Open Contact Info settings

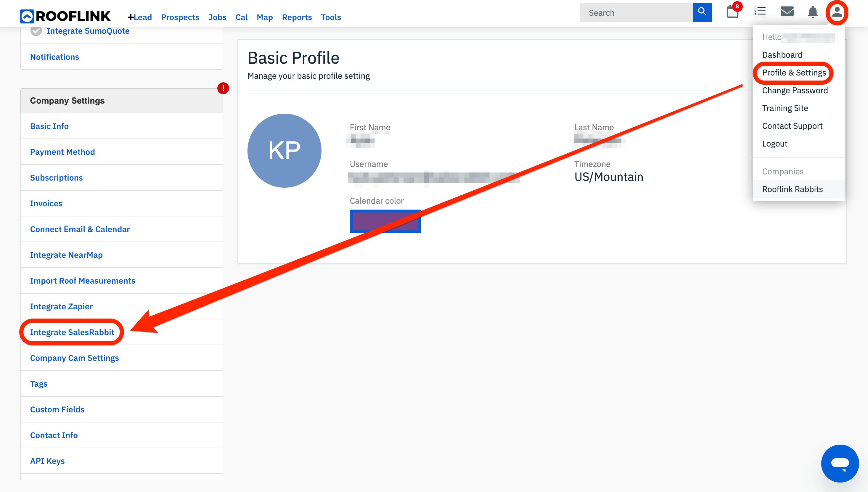click(54, 435)
